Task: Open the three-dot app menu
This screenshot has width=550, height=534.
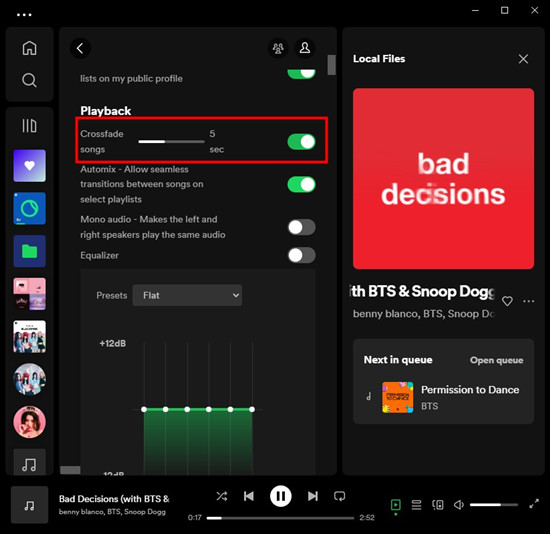Action: tap(24, 15)
